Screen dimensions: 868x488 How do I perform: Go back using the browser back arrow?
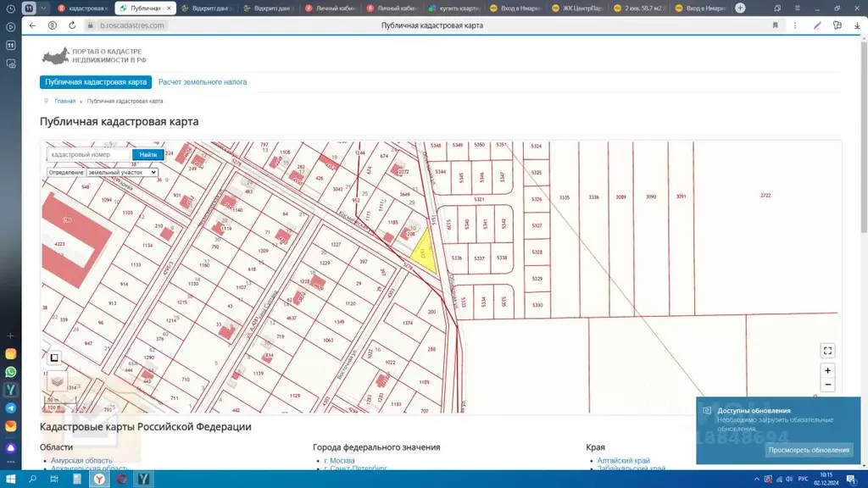32,25
